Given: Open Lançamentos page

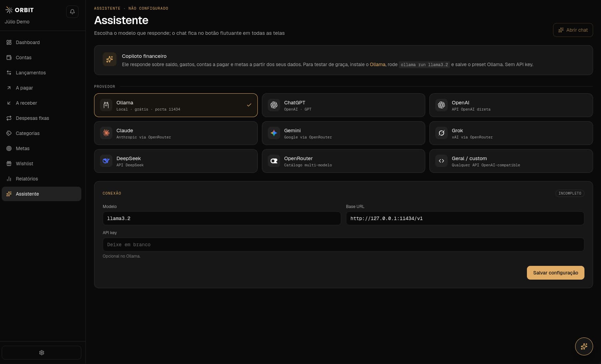Looking at the screenshot, I should point(42,73).
